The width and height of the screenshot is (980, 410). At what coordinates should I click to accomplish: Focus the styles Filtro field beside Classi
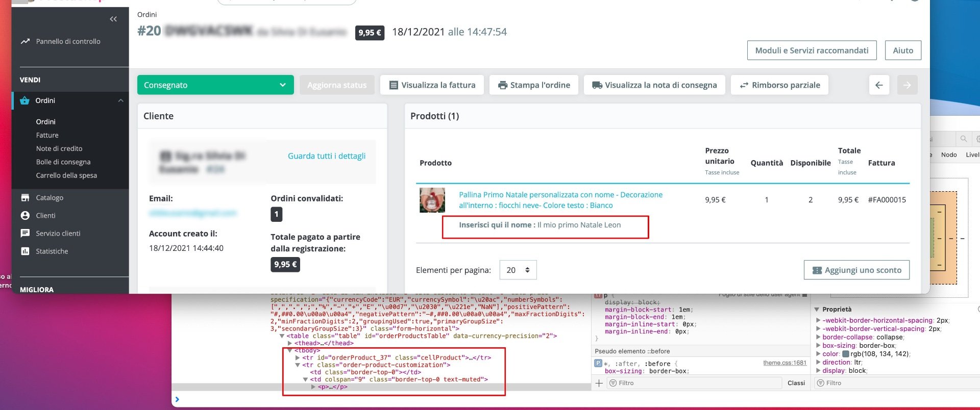pos(694,383)
